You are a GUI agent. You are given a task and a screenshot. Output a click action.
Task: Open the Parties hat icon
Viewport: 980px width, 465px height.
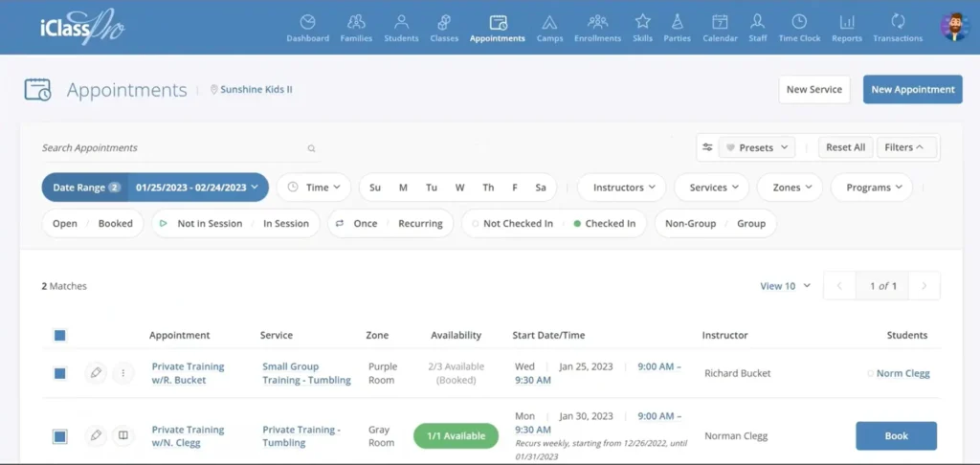[x=677, y=23]
